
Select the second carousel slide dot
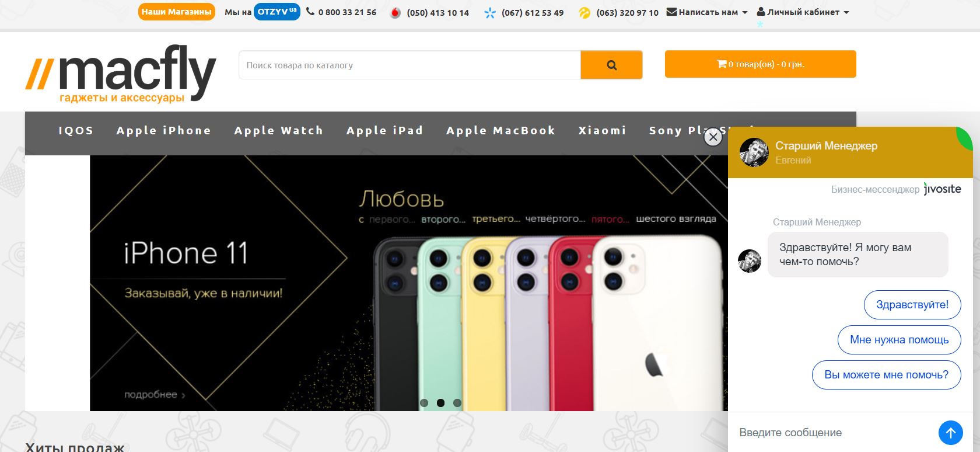tap(440, 403)
